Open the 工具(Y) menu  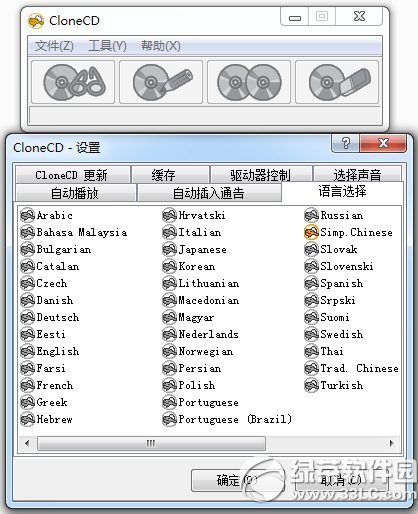[x=107, y=46]
